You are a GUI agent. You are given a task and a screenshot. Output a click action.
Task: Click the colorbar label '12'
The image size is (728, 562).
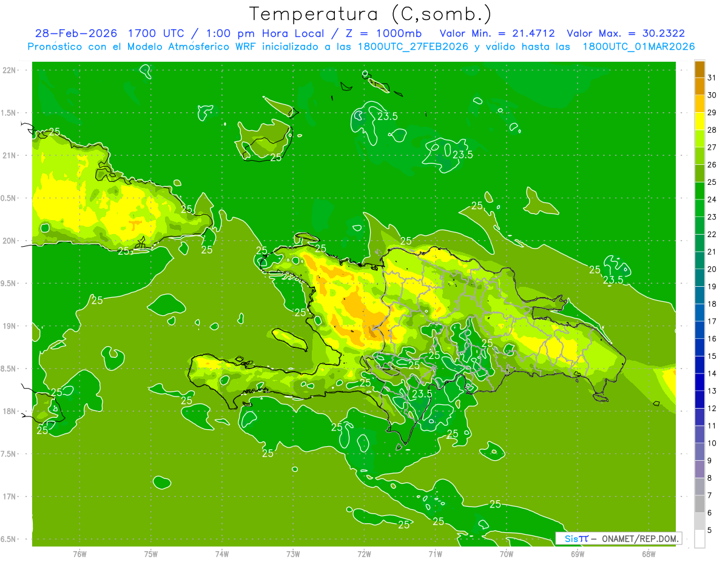click(712, 408)
